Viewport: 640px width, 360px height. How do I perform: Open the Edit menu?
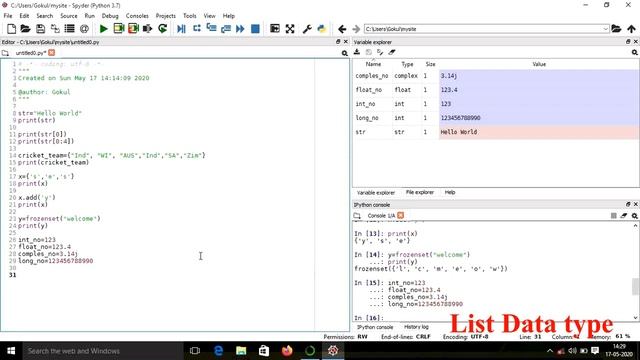click(x=24, y=16)
